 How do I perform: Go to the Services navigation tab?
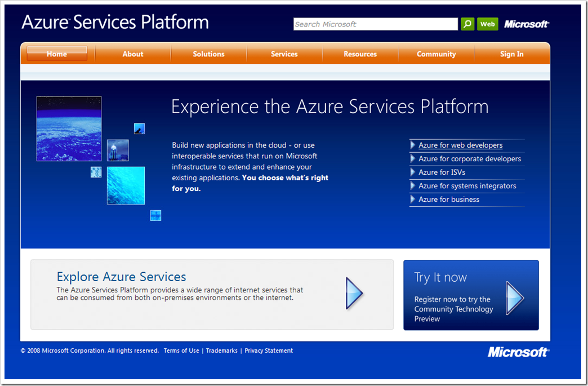pyautogui.click(x=284, y=54)
